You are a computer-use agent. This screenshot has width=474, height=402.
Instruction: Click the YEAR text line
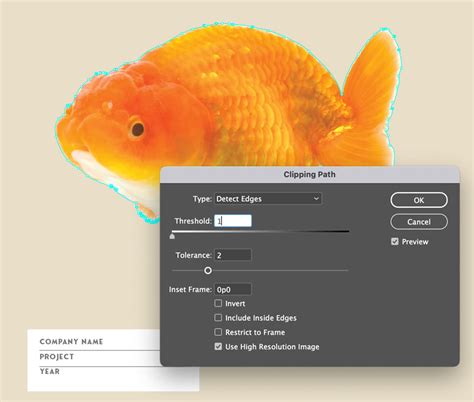(50, 371)
